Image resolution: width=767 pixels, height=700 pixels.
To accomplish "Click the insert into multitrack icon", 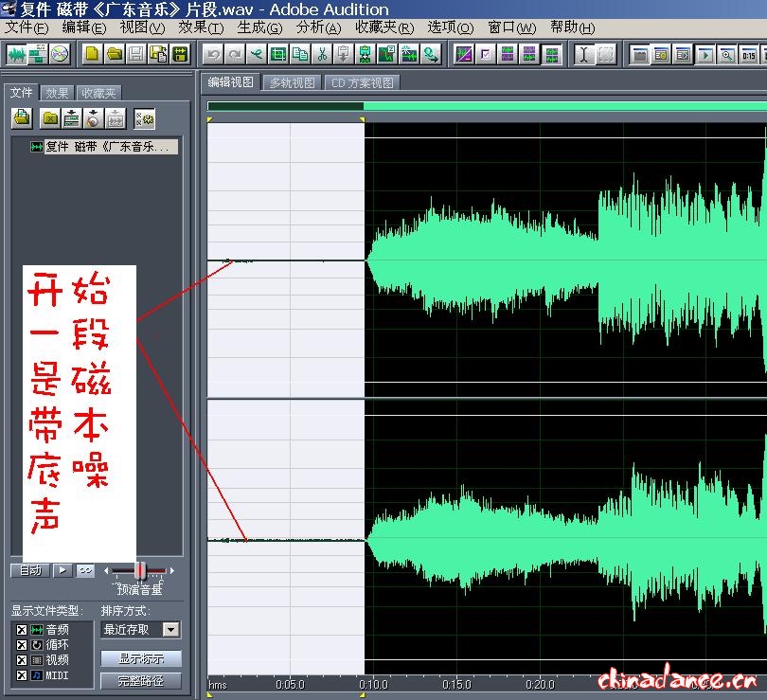I will [71, 119].
